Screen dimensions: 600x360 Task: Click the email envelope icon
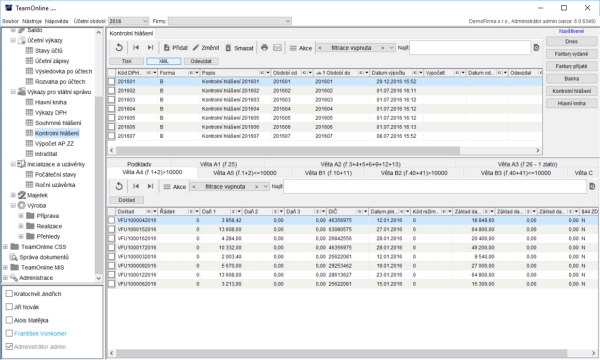click(x=277, y=47)
